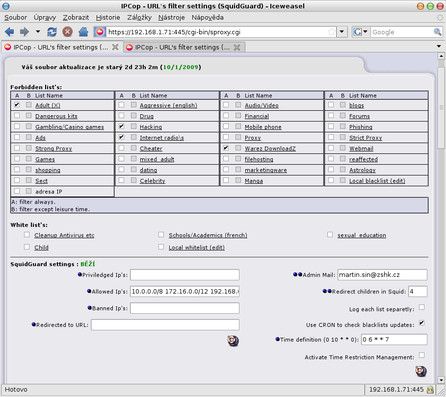
Task: Click the search magnifier icon in the Google box
Action: (x=437, y=32)
